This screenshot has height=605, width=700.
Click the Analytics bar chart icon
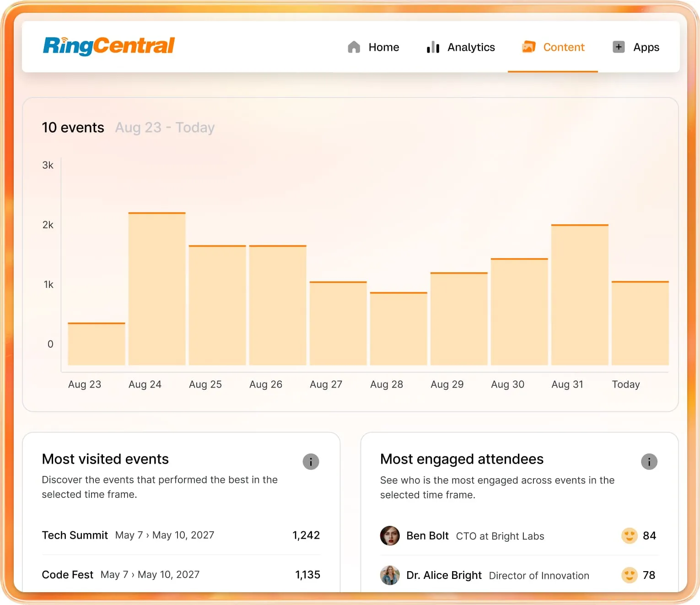pyautogui.click(x=432, y=47)
